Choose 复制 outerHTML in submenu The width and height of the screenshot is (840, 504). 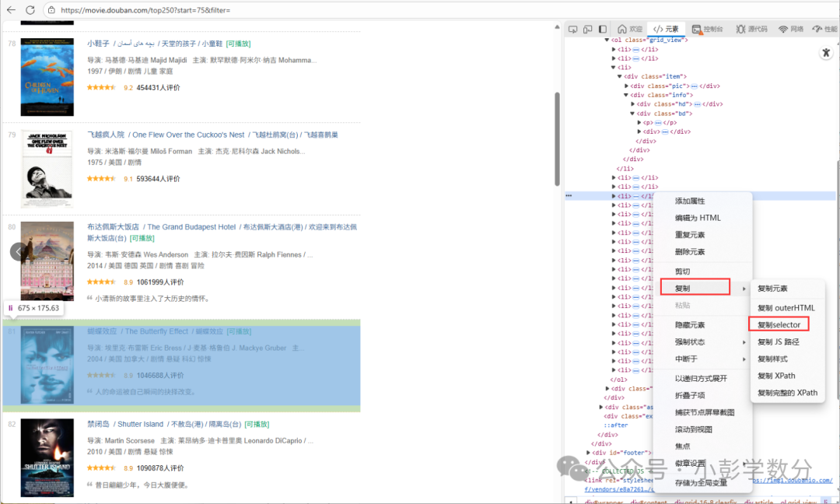[787, 307]
